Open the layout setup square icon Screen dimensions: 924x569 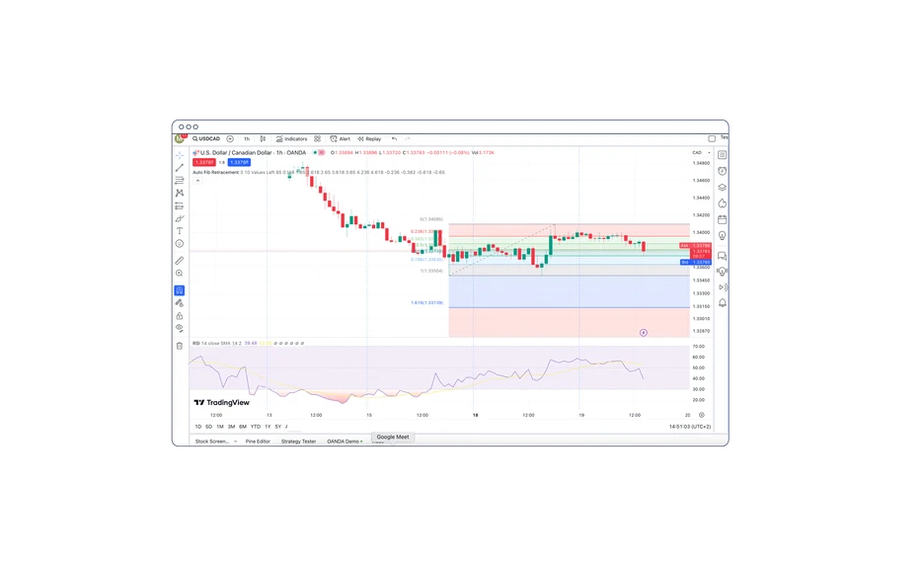[712, 139]
